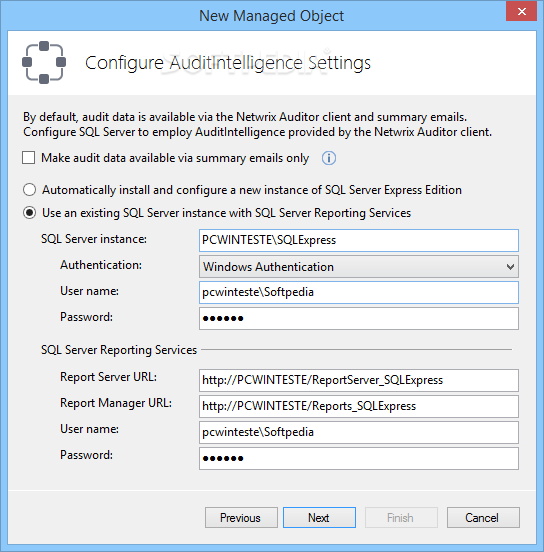544x552 pixels.
Task: Click the Report Server URL field
Action: (x=359, y=381)
